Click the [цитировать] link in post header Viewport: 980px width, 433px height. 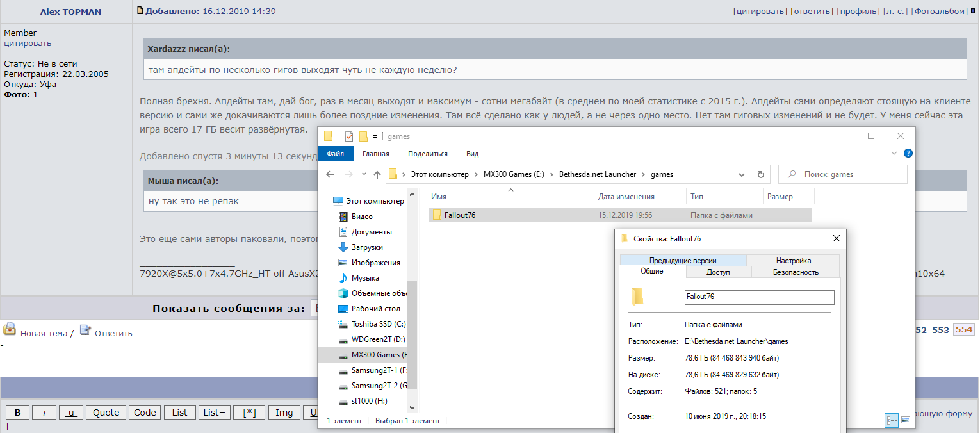760,12
